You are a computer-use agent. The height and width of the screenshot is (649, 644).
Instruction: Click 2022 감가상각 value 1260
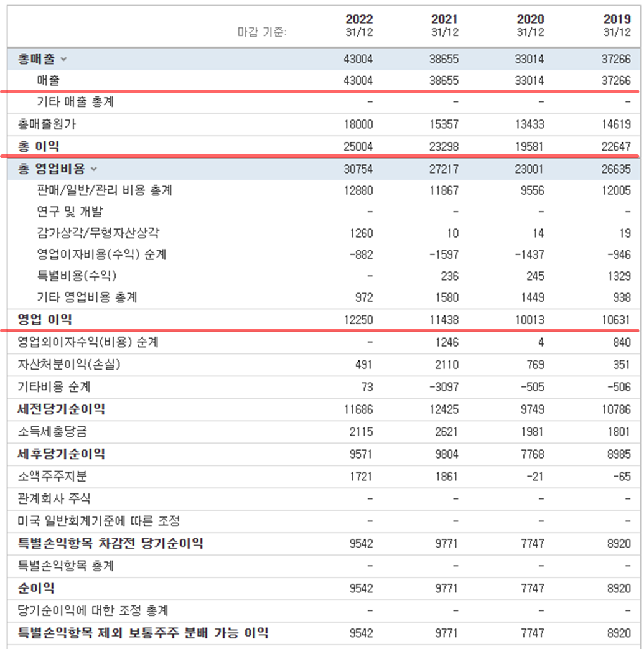tap(362, 233)
